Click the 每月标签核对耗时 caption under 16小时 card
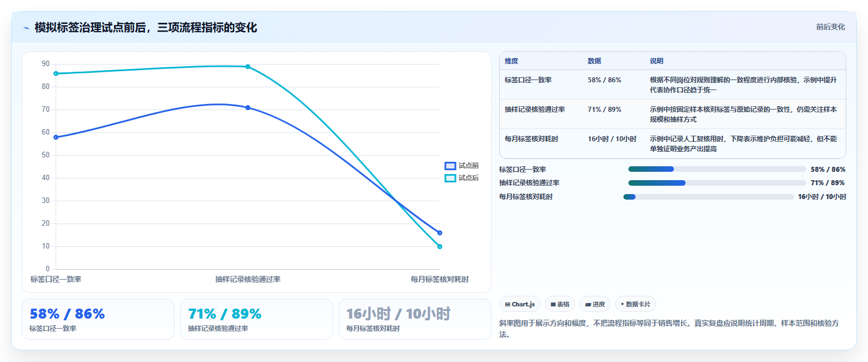The height and width of the screenshot is (362, 868). [373, 329]
